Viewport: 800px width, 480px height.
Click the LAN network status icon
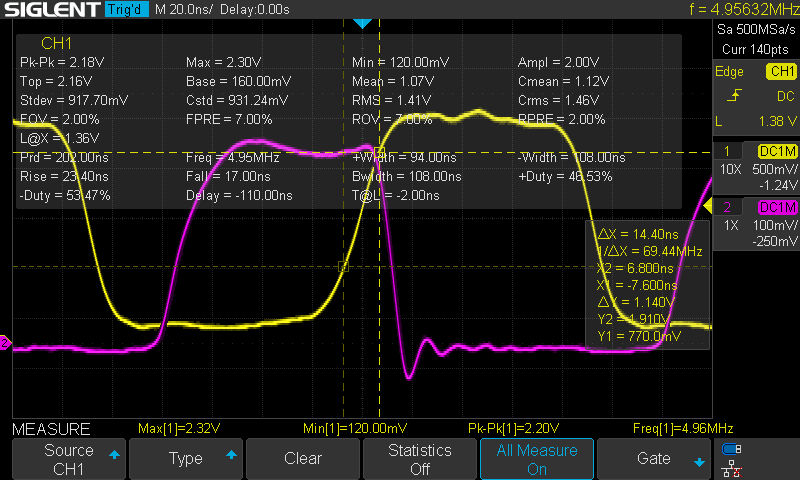coord(732,467)
